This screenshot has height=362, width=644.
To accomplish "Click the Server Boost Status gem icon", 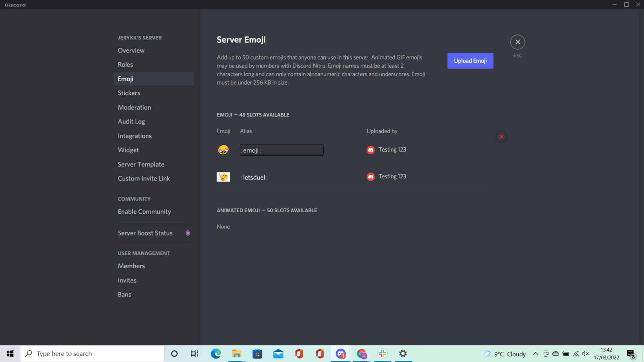I will [188, 233].
